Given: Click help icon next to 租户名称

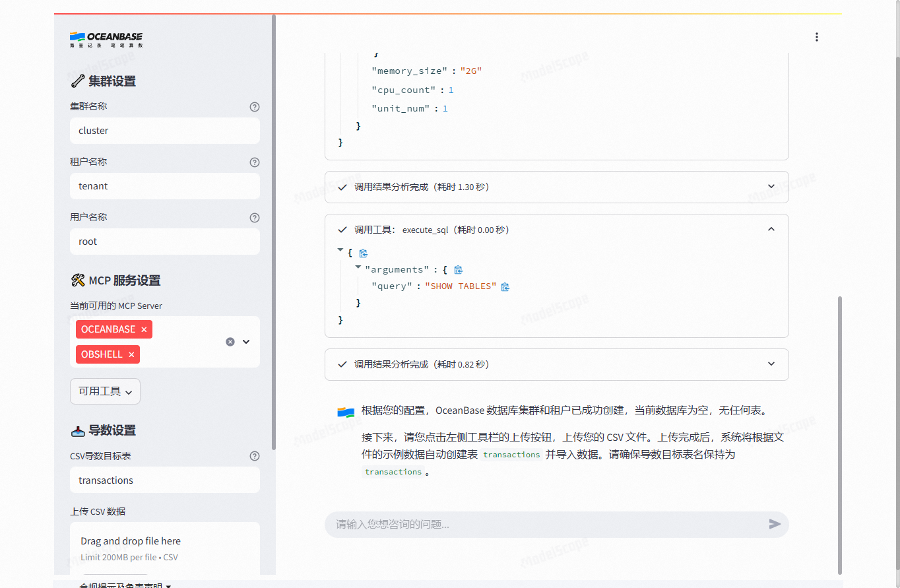Looking at the screenshot, I should (x=255, y=162).
